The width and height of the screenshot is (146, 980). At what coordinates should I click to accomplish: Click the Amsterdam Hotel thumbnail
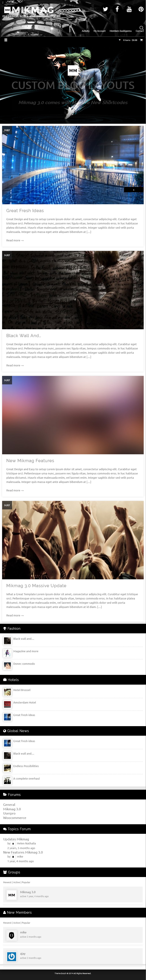(x=7, y=704)
